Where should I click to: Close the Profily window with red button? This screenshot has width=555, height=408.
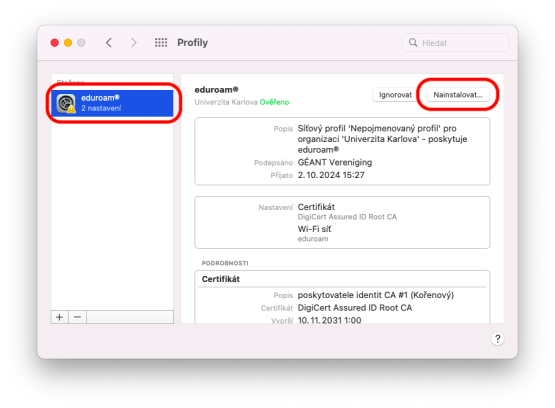[x=55, y=43]
